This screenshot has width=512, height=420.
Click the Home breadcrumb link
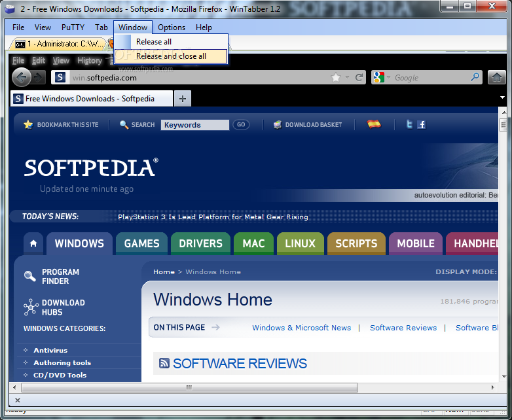point(164,272)
